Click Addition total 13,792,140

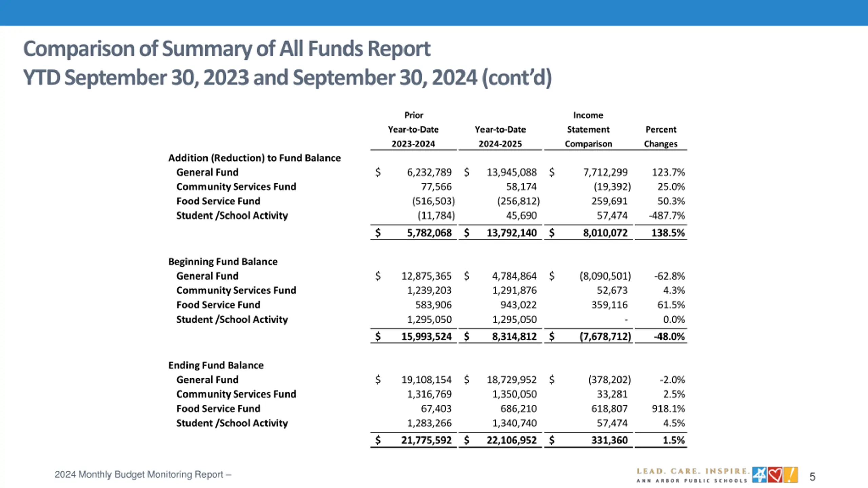pyautogui.click(x=512, y=233)
